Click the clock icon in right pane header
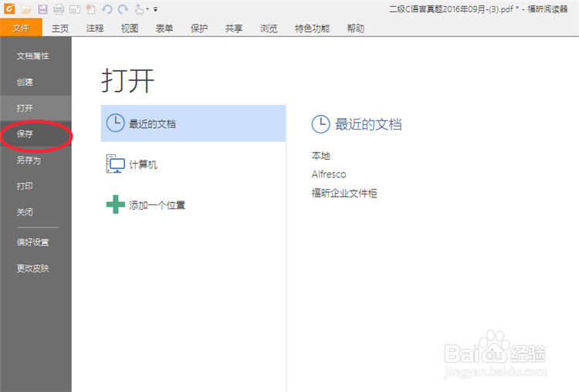 [x=320, y=124]
